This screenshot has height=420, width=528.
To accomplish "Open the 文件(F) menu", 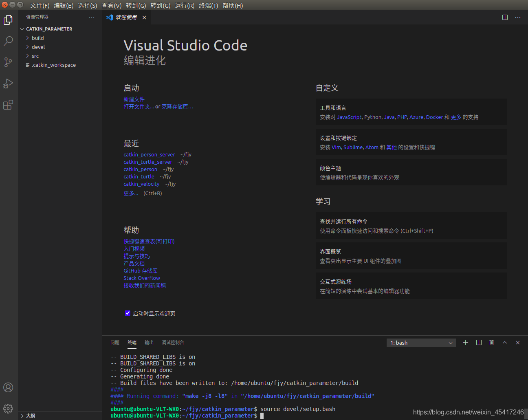I will [x=40, y=5].
